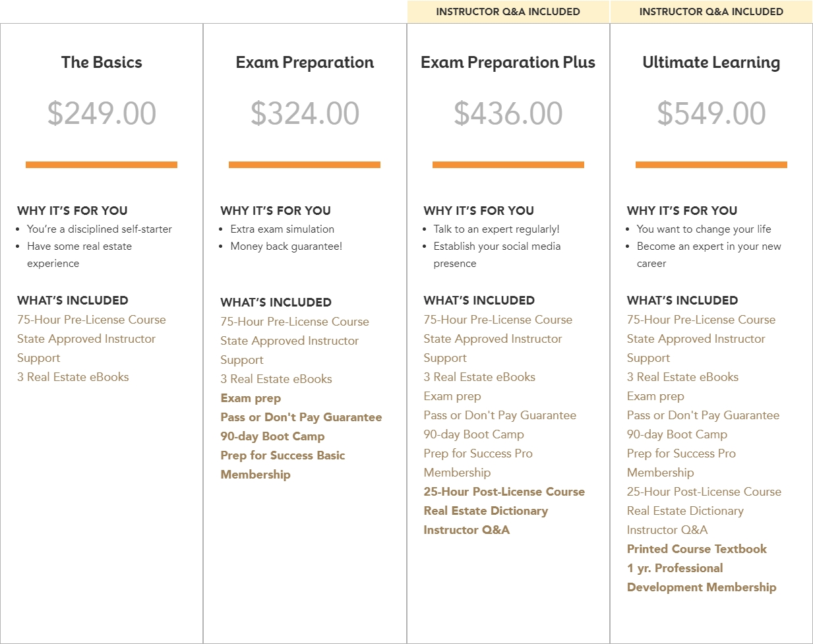Select the $324.00 price

tap(305, 113)
